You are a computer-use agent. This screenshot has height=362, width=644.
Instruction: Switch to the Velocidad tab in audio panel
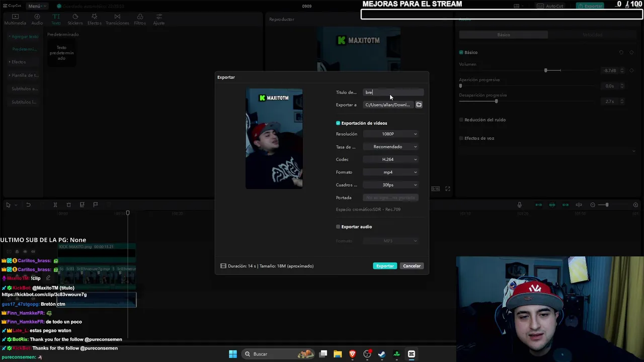(592, 35)
